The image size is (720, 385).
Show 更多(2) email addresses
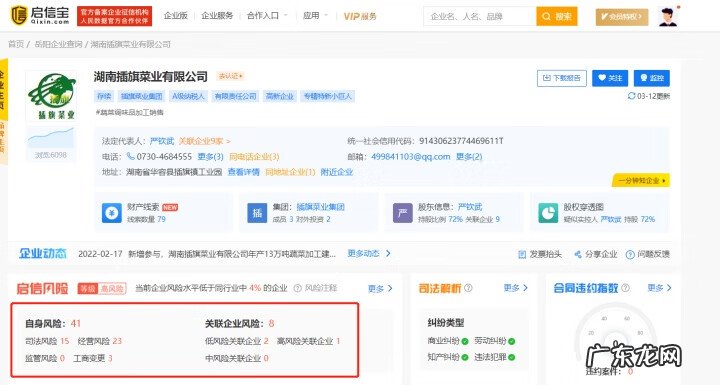(x=469, y=157)
